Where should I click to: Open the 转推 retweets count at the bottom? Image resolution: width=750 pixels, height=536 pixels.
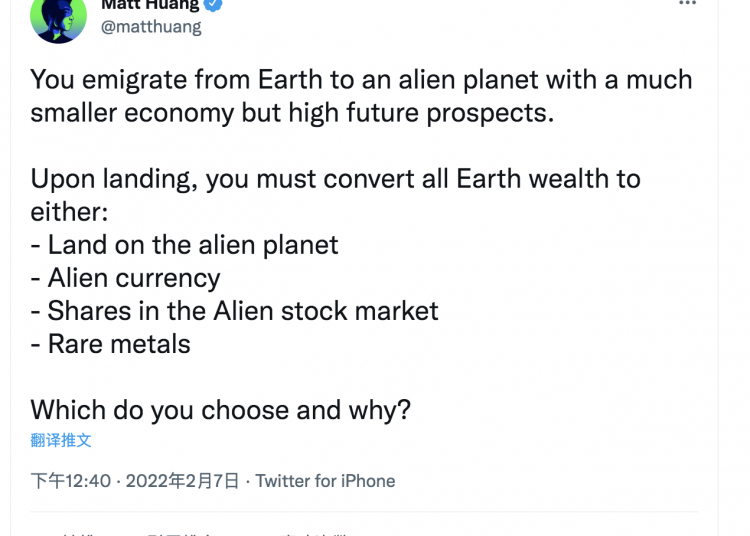[x=75, y=533]
